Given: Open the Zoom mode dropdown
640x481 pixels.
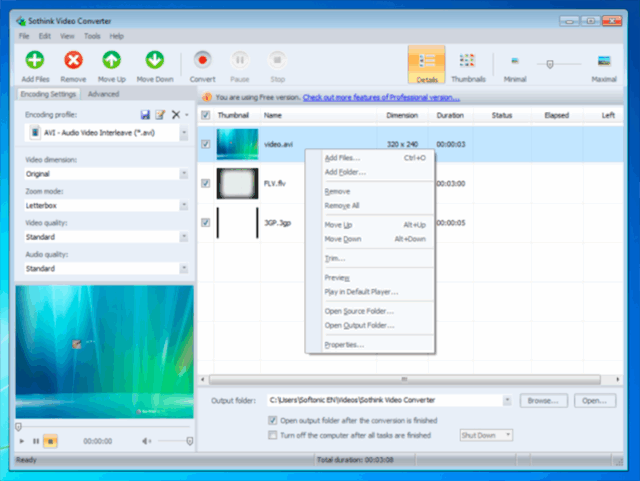Looking at the screenshot, I should coord(184,205).
